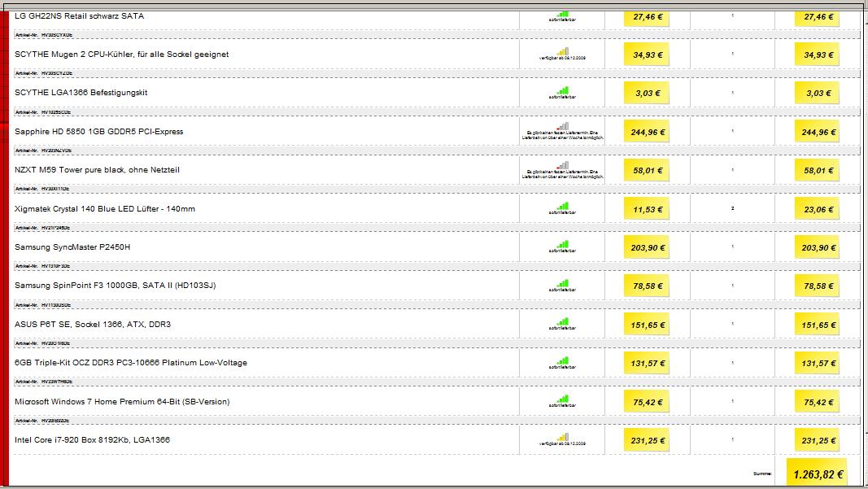Click availability bars icon for LG GH22NS
This screenshot has height=489, width=868.
pyautogui.click(x=562, y=14)
